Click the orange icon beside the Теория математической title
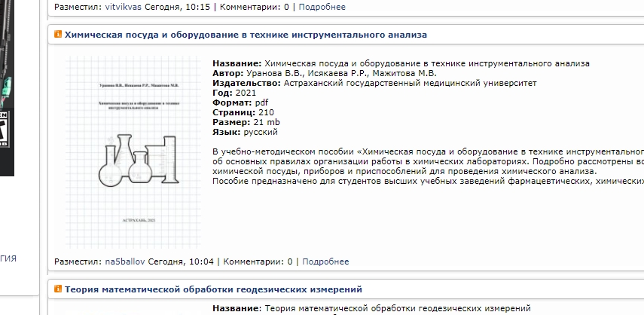The height and width of the screenshot is (315, 644). [x=58, y=289]
